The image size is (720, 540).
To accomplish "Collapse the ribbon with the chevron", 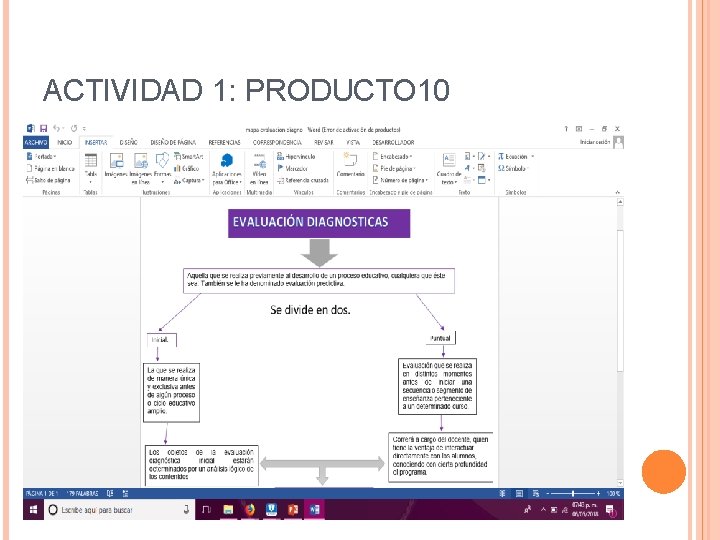I will coord(618,192).
